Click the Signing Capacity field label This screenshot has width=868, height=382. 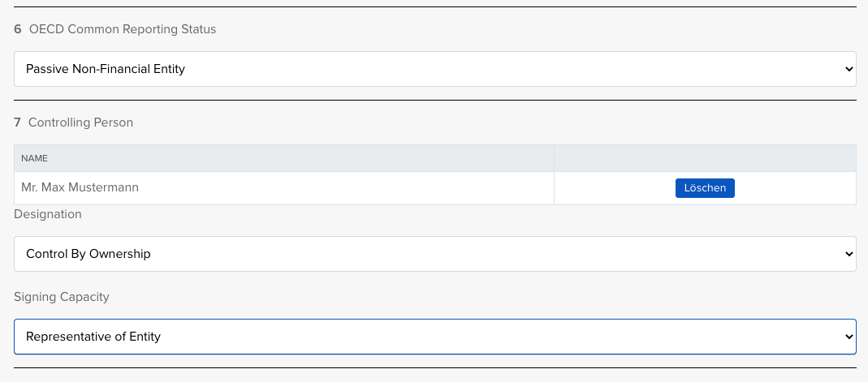(62, 297)
